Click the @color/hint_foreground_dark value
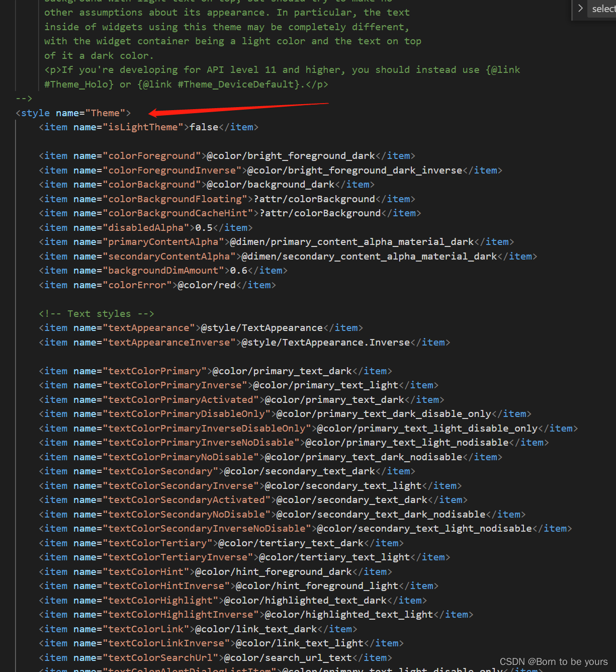This screenshot has height=672, width=616. pos(274,572)
